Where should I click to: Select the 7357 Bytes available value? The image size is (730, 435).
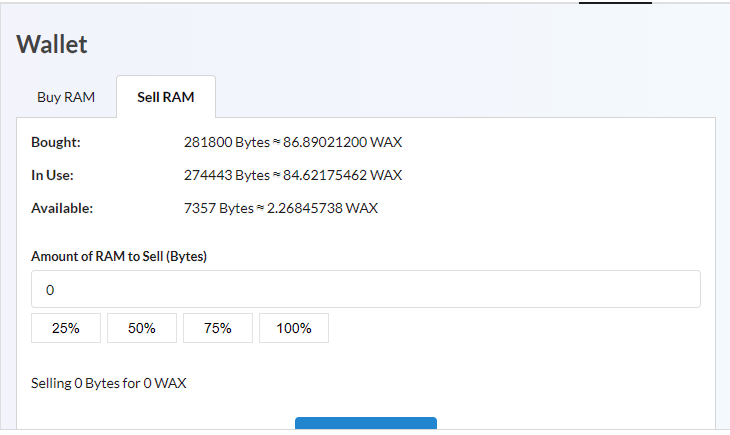[218, 208]
